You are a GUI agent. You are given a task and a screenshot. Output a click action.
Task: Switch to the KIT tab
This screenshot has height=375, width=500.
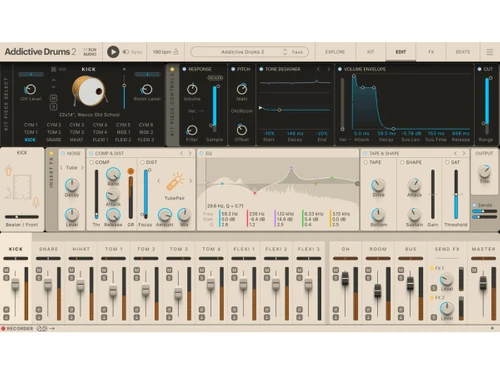pyautogui.click(x=370, y=52)
